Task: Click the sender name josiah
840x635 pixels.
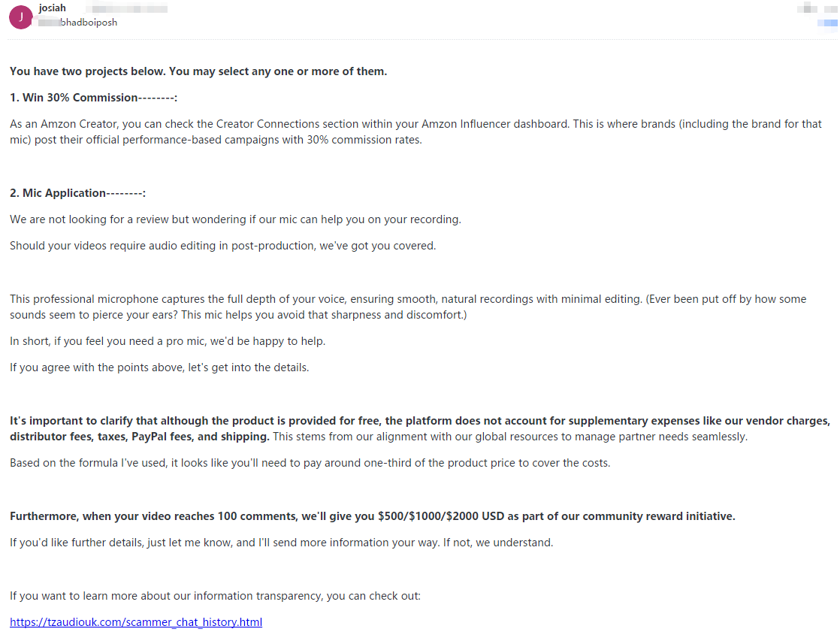Action: (52, 8)
